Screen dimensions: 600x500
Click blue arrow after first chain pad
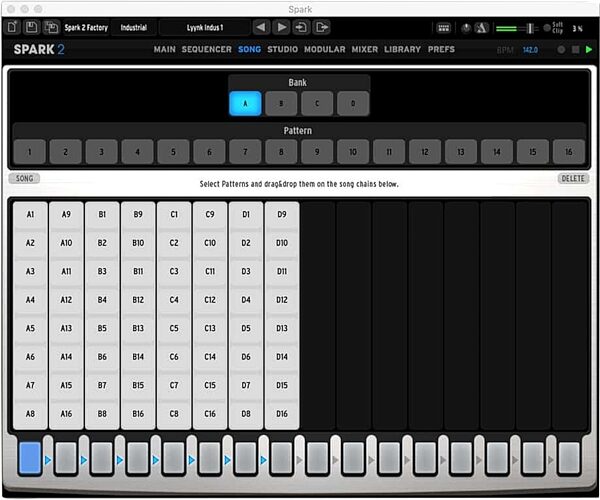click(48, 460)
